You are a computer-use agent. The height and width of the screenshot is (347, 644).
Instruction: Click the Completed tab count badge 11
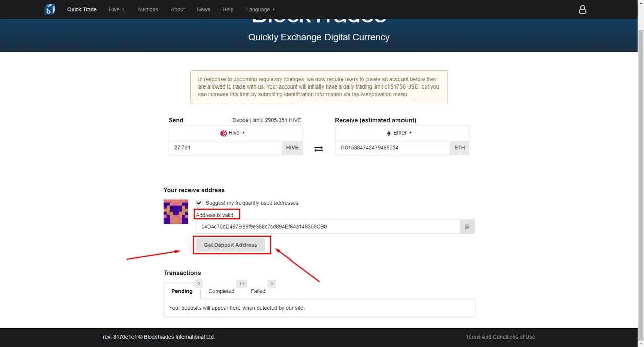pyautogui.click(x=242, y=284)
